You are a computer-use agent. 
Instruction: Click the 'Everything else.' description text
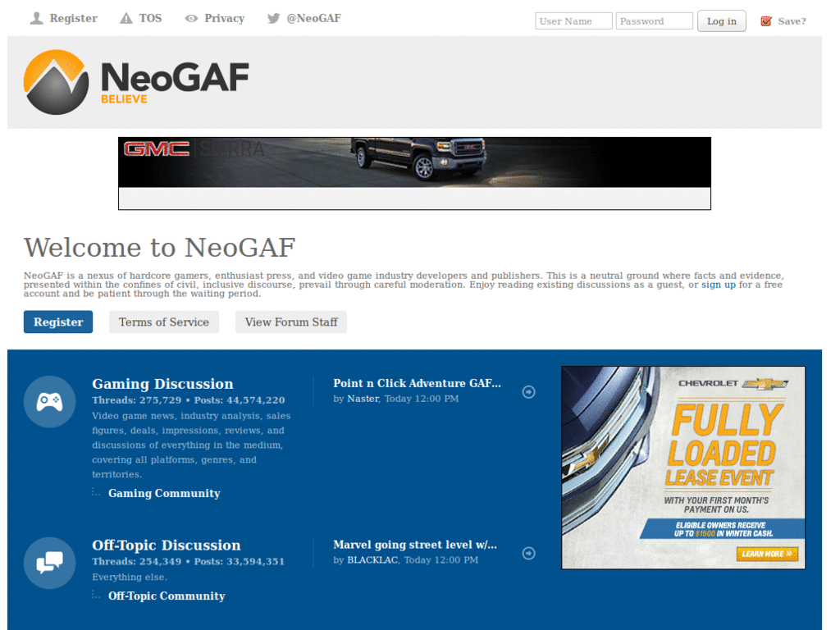click(130, 577)
